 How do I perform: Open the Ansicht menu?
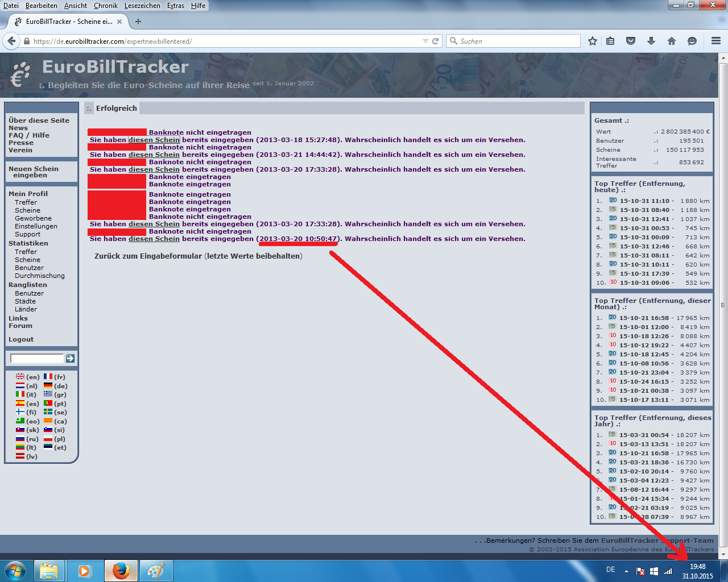76,6
